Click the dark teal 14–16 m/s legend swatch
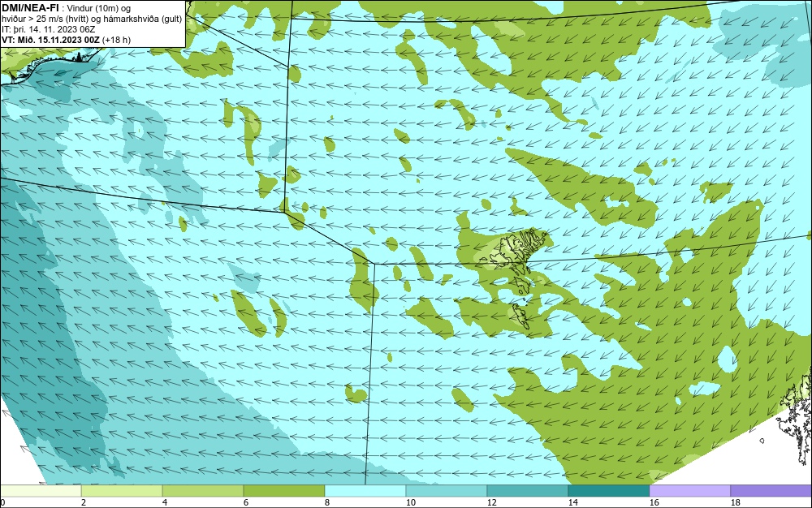This screenshot has height=508, width=812. click(x=608, y=491)
